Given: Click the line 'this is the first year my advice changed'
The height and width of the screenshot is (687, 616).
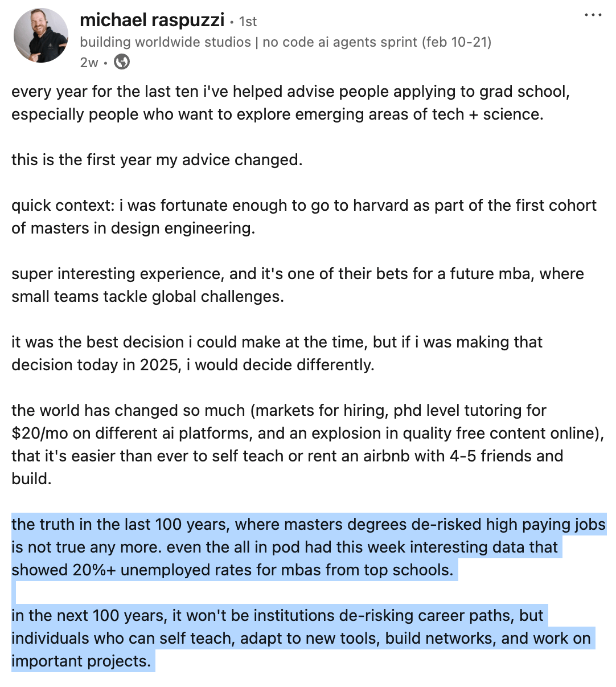Looking at the screenshot, I should pyautogui.click(x=157, y=160).
